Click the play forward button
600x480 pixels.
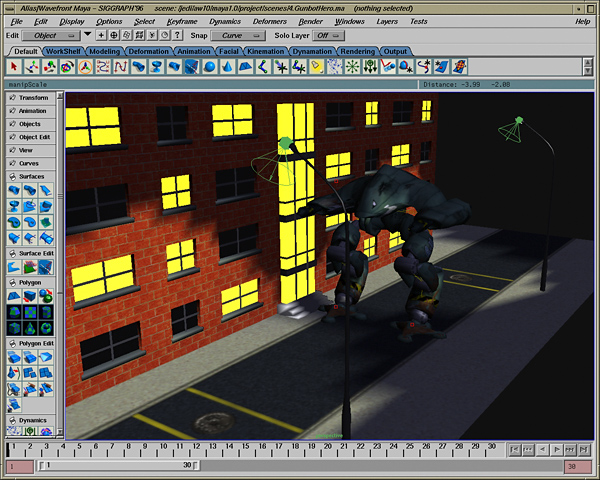coord(556,449)
